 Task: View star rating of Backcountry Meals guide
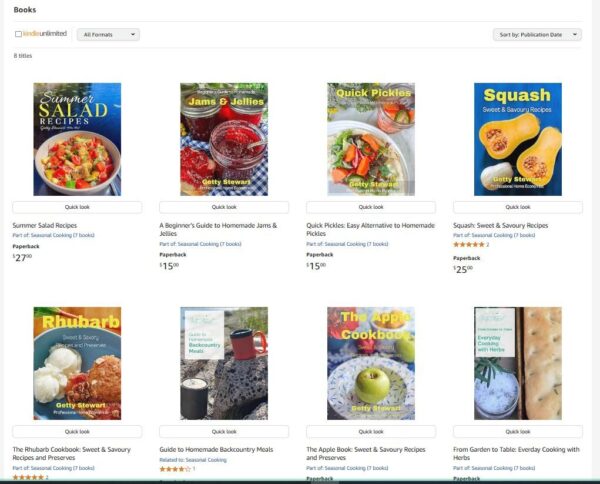point(175,469)
